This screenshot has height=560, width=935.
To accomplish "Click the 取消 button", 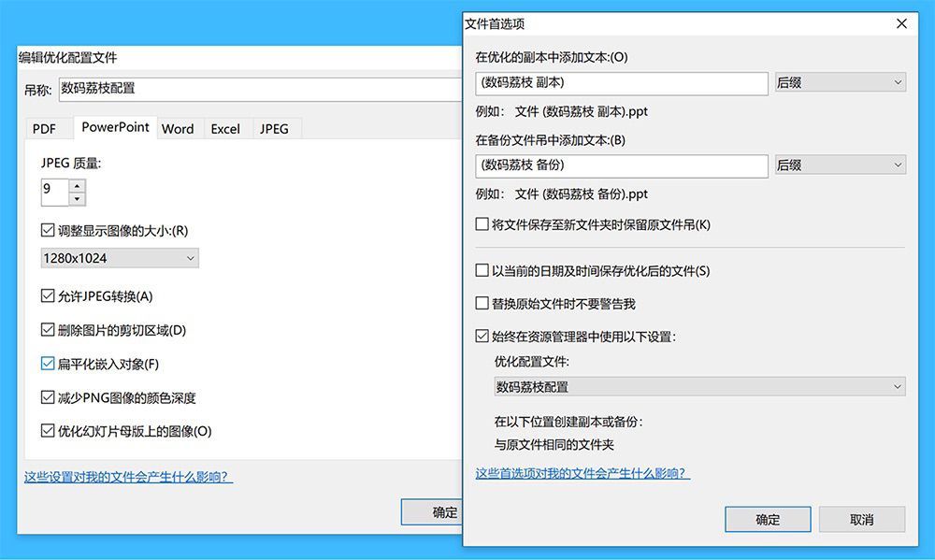I will click(x=862, y=520).
